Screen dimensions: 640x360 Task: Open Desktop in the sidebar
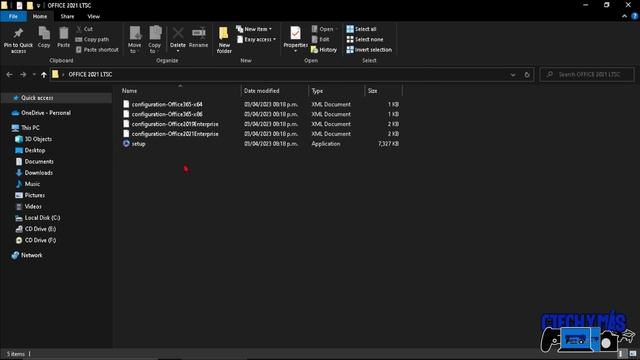click(x=35, y=150)
